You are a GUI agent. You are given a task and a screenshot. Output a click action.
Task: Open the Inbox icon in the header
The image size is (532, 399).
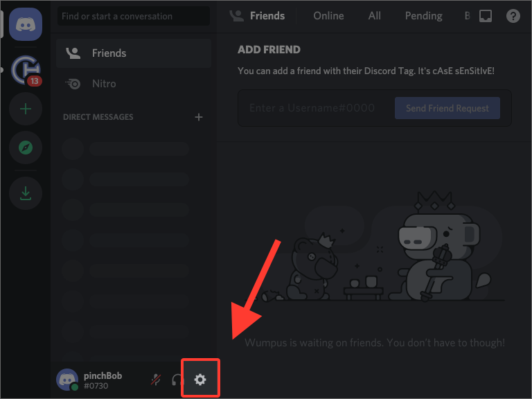point(486,16)
